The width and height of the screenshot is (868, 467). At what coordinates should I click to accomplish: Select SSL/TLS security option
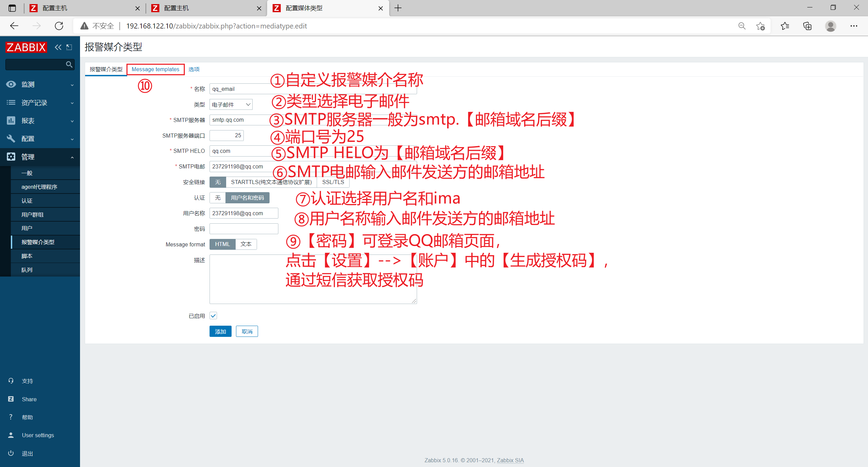coord(333,182)
